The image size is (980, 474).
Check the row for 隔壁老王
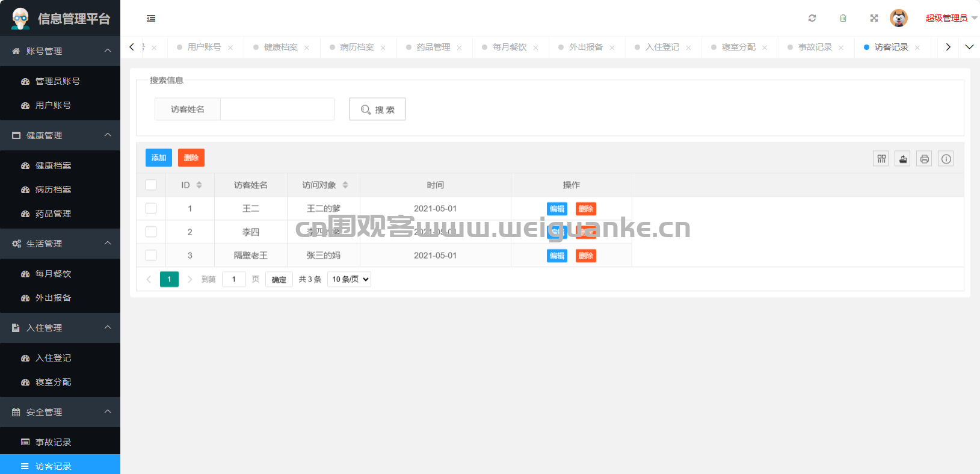(x=151, y=255)
